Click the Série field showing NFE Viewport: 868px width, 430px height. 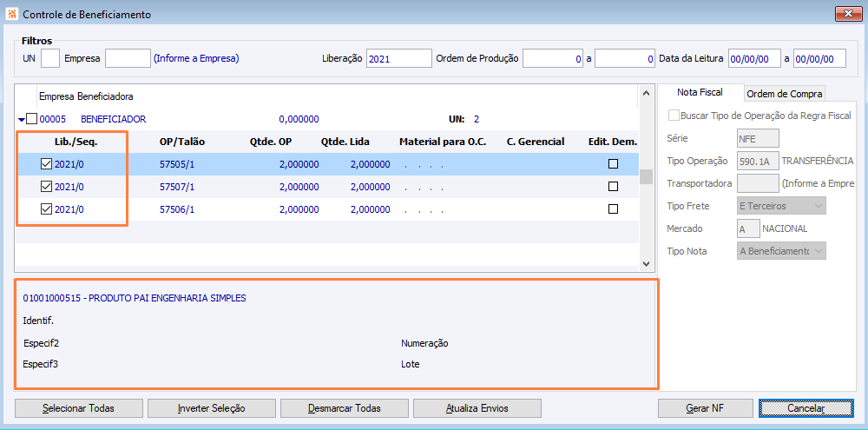(x=758, y=138)
